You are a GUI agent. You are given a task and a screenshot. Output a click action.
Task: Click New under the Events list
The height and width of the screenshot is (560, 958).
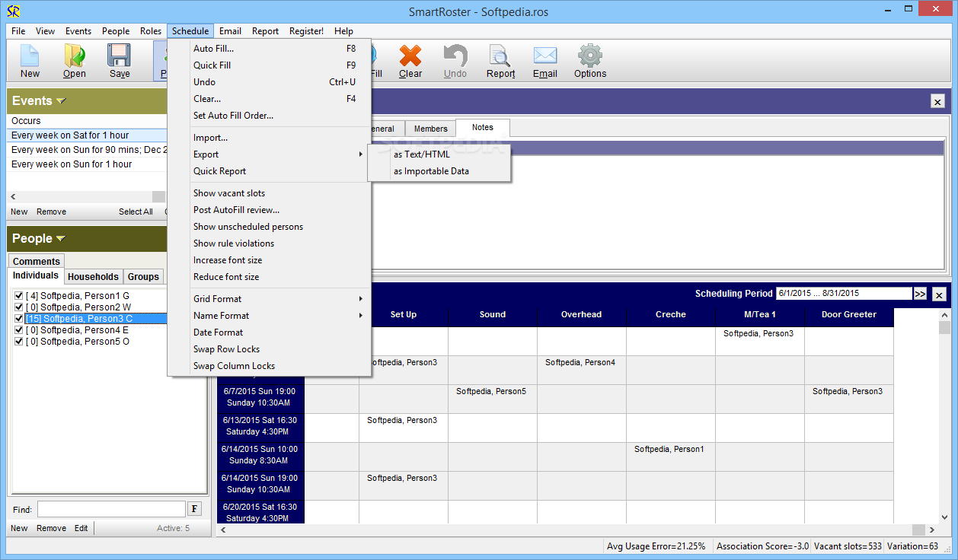[x=19, y=212]
